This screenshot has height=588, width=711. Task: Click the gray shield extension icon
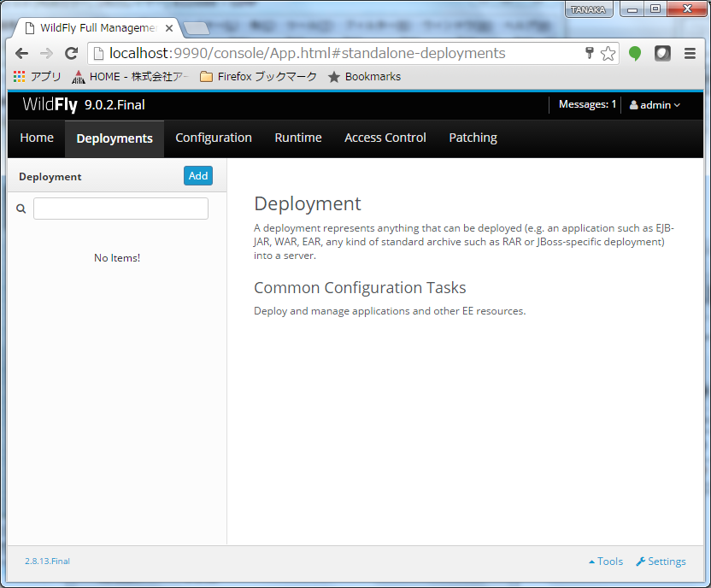pos(662,54)
